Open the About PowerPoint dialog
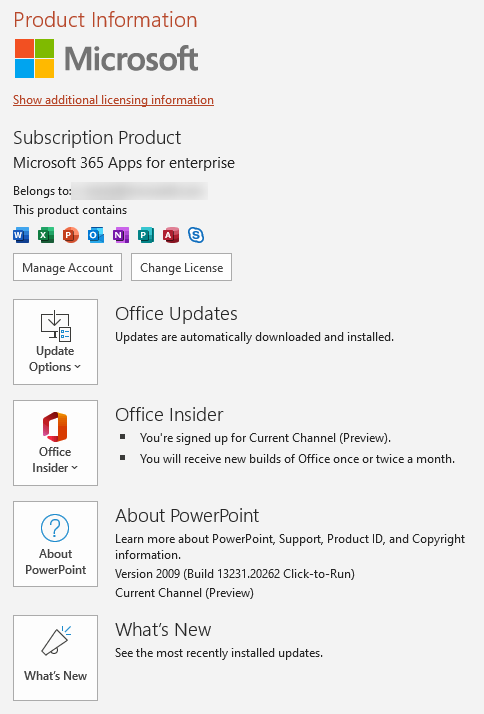This screenshot has width=484, height=714. [56, 544]
